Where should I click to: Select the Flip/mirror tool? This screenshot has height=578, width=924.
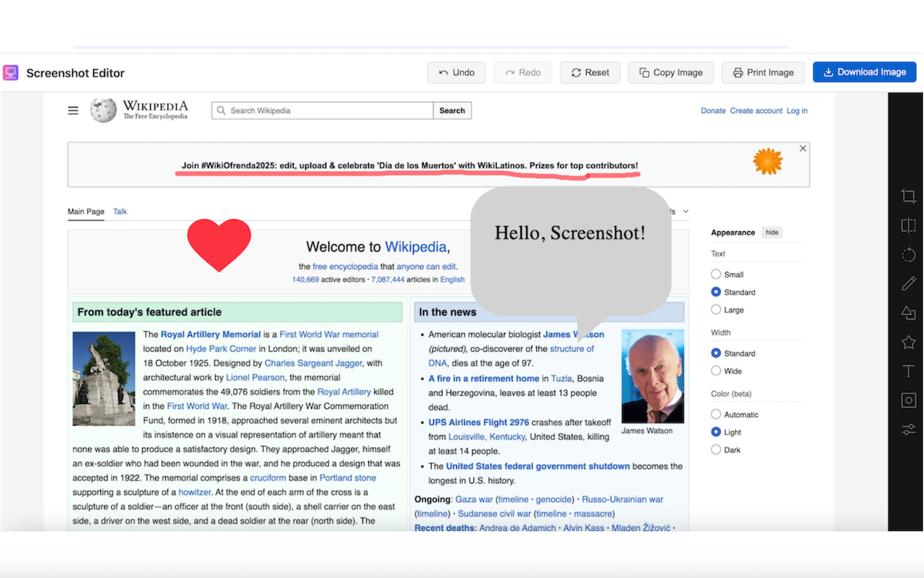908,225
